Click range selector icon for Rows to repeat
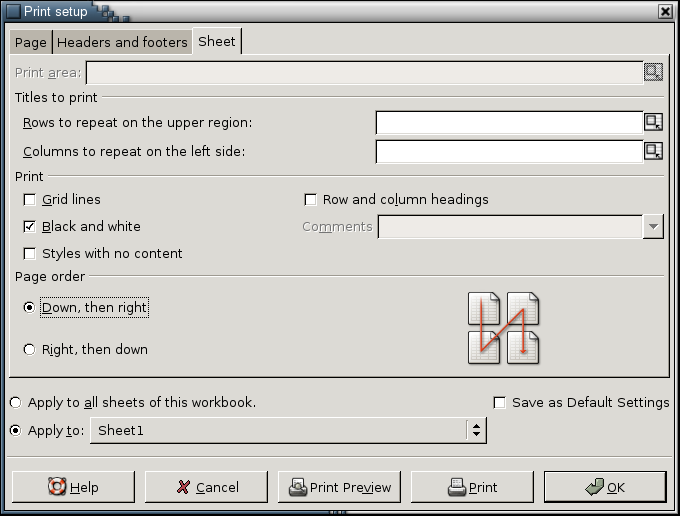This screenshot has width=680, height=516. [x=653, y=122]
